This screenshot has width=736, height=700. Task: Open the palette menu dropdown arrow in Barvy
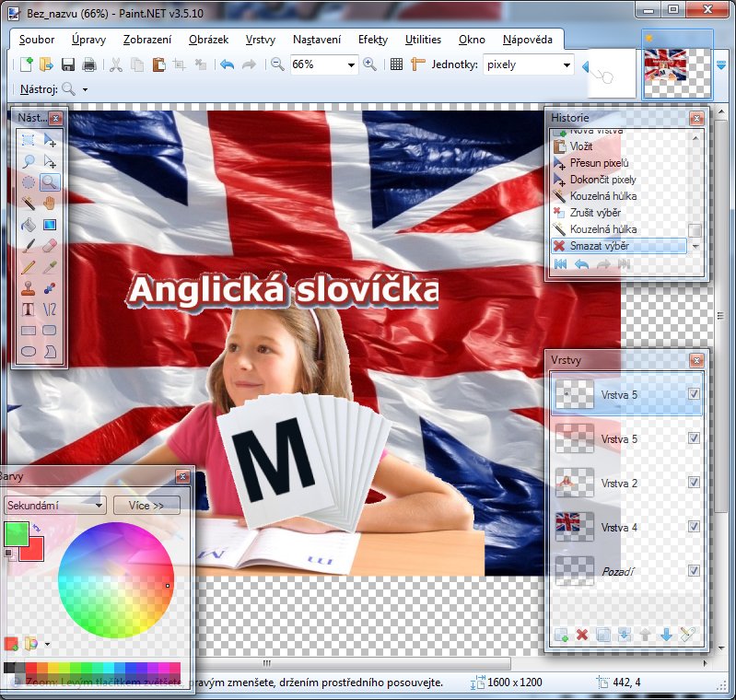click(x=47, y=644)
